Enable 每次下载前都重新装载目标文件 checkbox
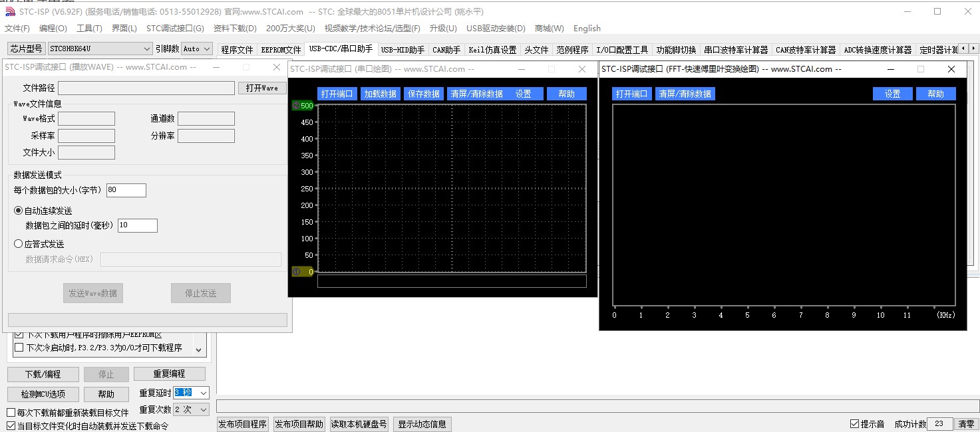 (11, 413)
